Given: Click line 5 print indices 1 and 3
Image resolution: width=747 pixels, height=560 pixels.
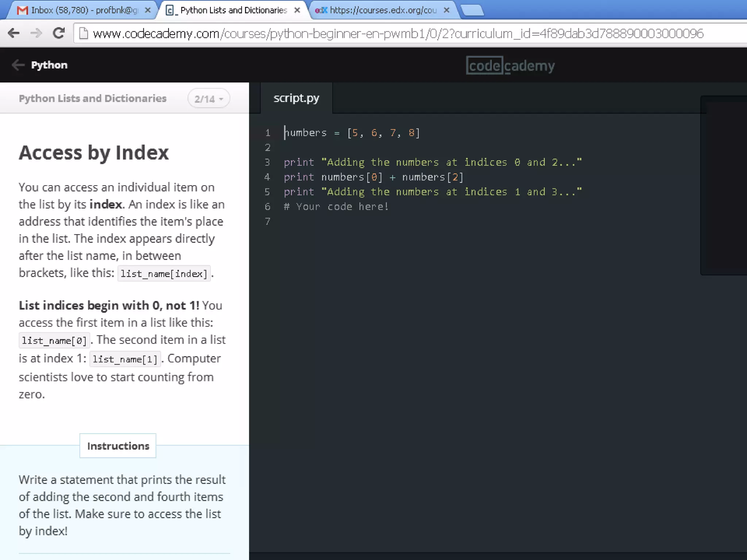Looking at the screenshot, I should [433, 192].
